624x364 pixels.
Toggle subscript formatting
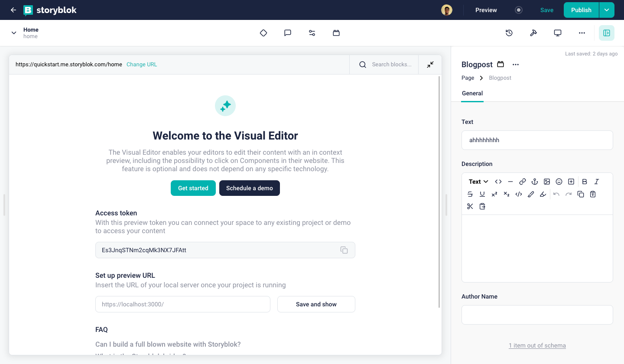coord(507,194)
